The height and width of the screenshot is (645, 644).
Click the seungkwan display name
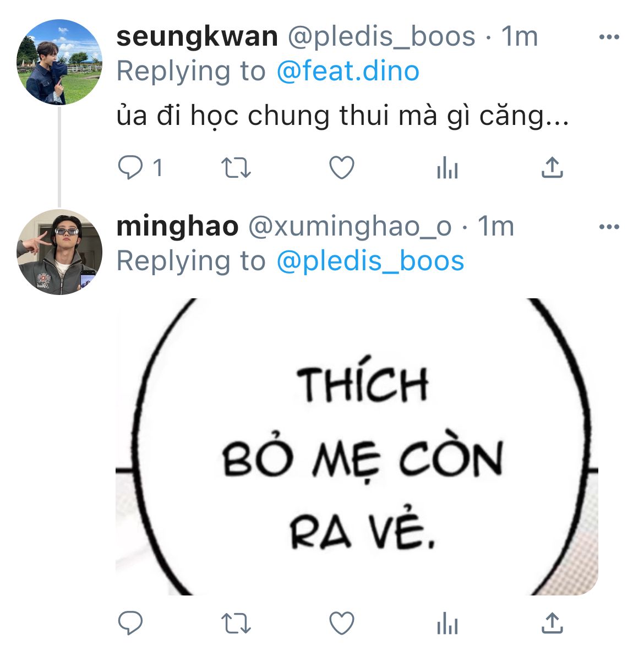click(x=197, y=37)
